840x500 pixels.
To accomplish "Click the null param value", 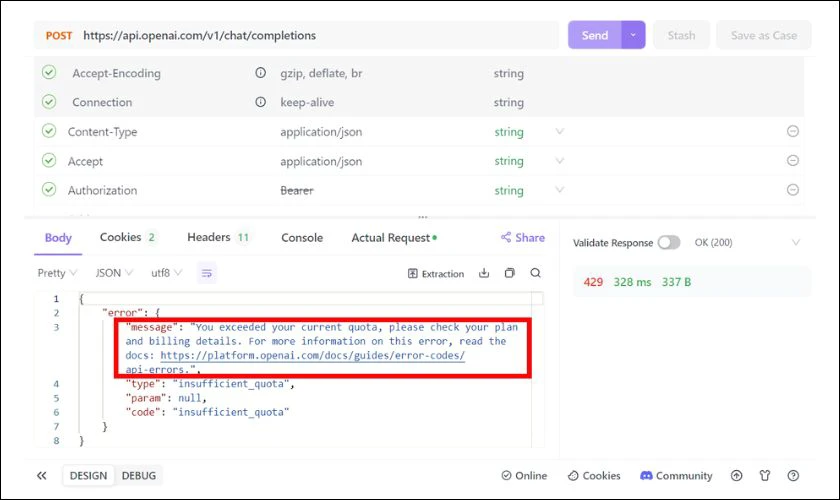I will [190, 398].
